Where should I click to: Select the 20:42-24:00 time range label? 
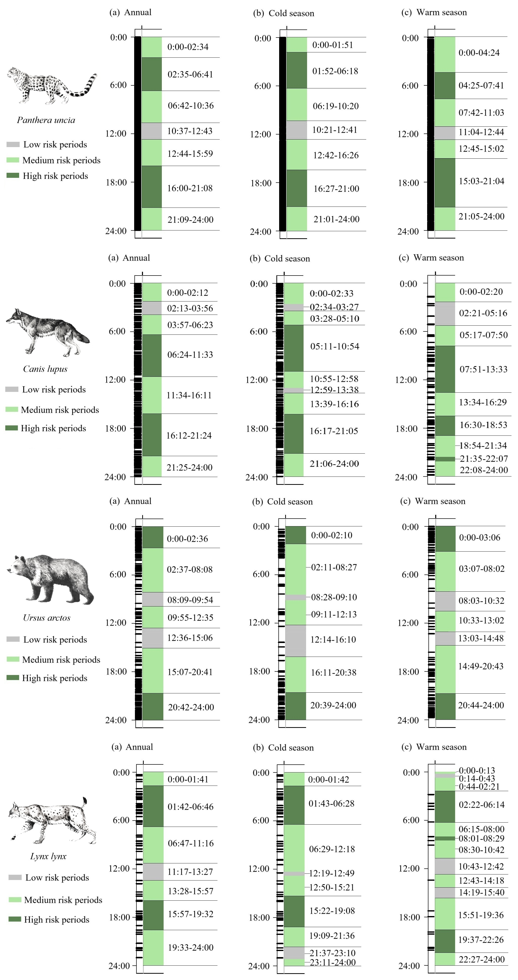[191, 707]
